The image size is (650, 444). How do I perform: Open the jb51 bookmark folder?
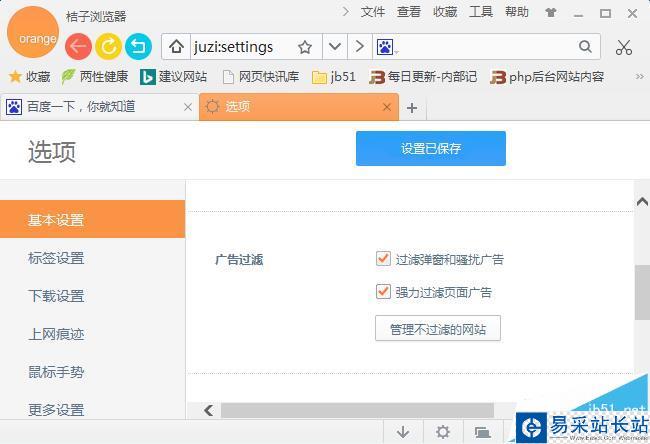[334, 77]
